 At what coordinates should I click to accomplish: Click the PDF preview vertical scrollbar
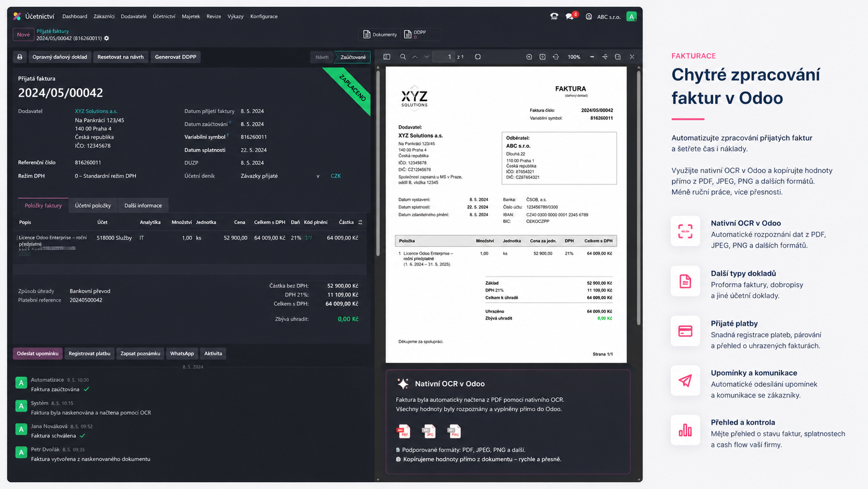pyautogui.click(x=639, y=197)
